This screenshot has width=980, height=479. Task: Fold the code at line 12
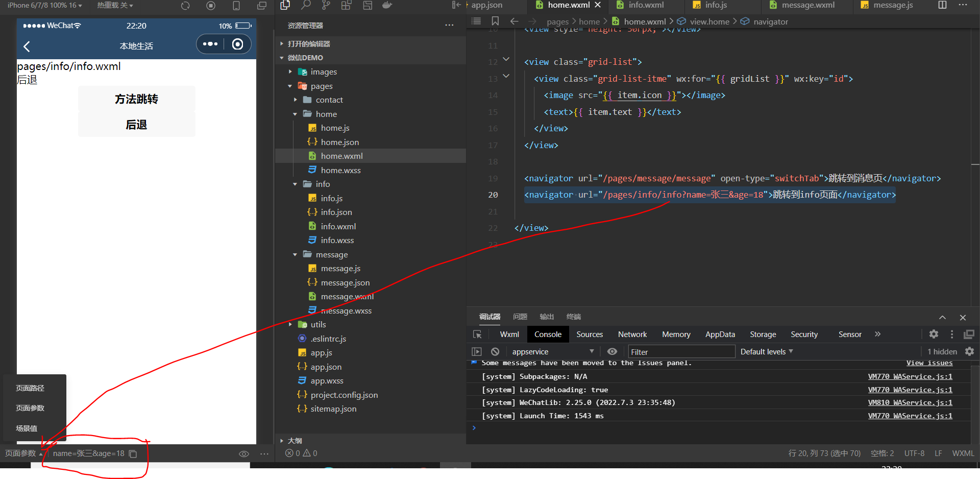pos(506,59)
